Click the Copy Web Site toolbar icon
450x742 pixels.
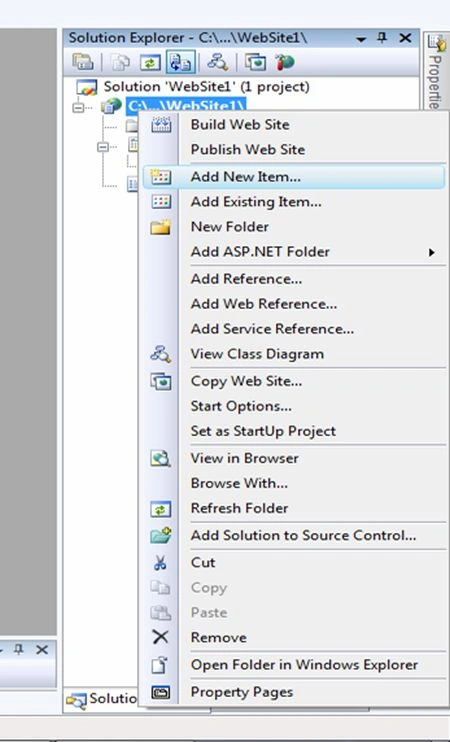[256, 62]
